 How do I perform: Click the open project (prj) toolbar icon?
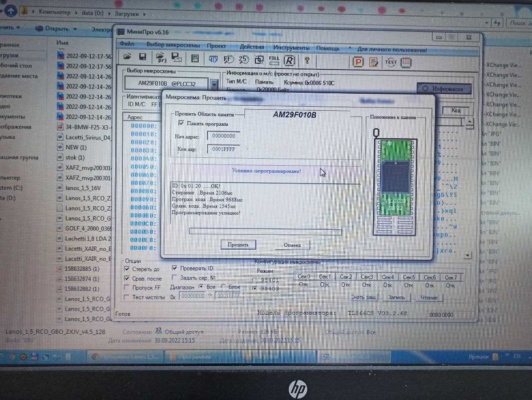pyautogui.click(x=161, y=58)
